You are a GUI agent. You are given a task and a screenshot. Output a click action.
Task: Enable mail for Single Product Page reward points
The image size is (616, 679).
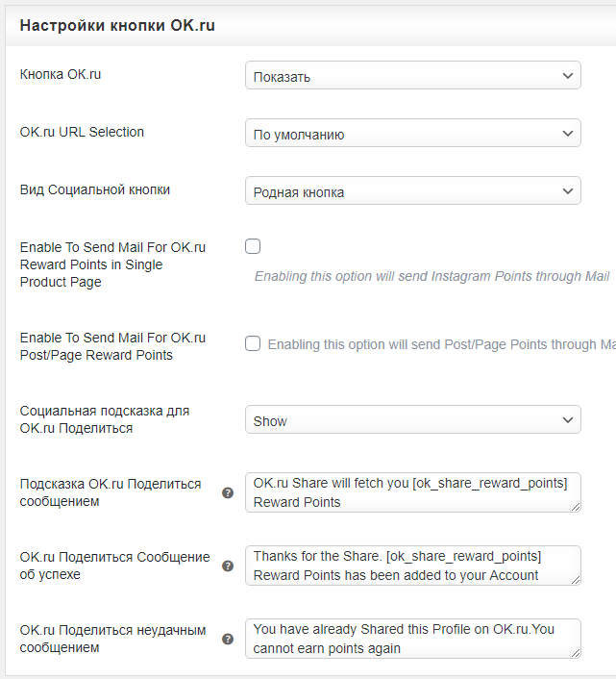[x=253, y=246]
